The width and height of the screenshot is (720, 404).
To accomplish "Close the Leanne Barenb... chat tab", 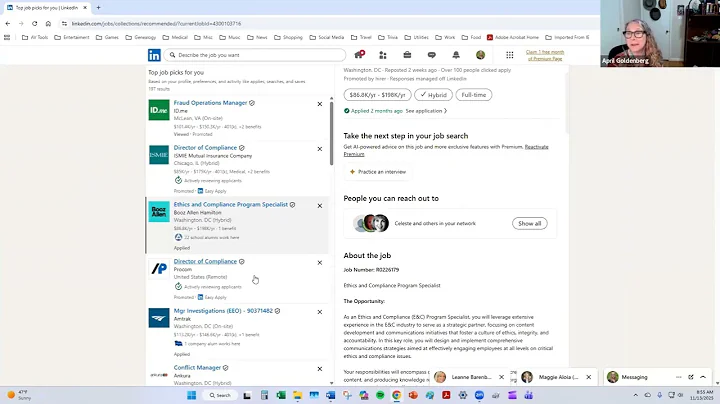I will click(501, 377).
